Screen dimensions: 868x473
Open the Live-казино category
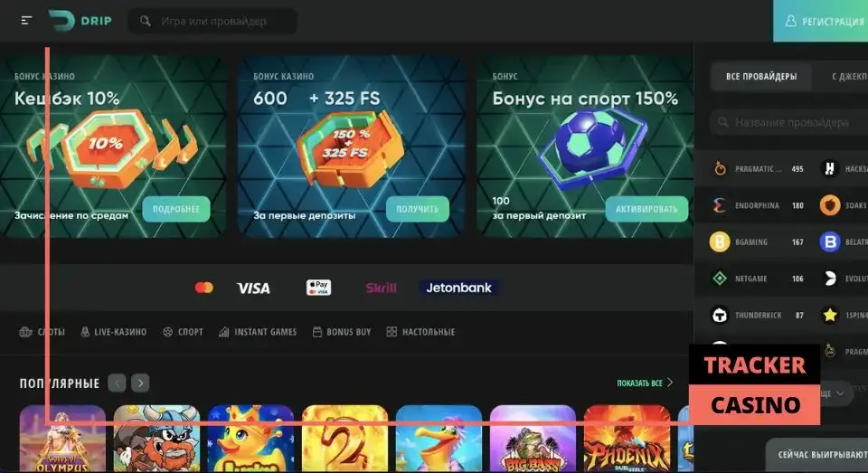click(x=114, y=332)
